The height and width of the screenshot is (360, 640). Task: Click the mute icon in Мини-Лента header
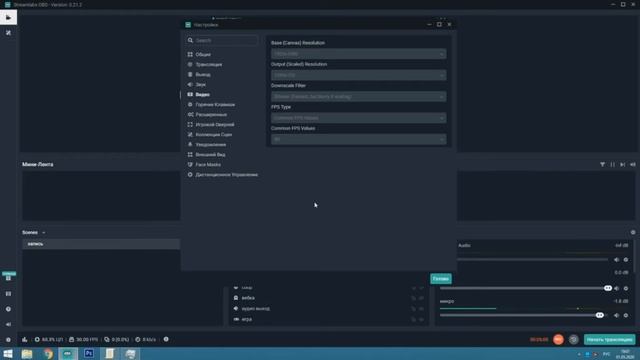click(633, 164)
